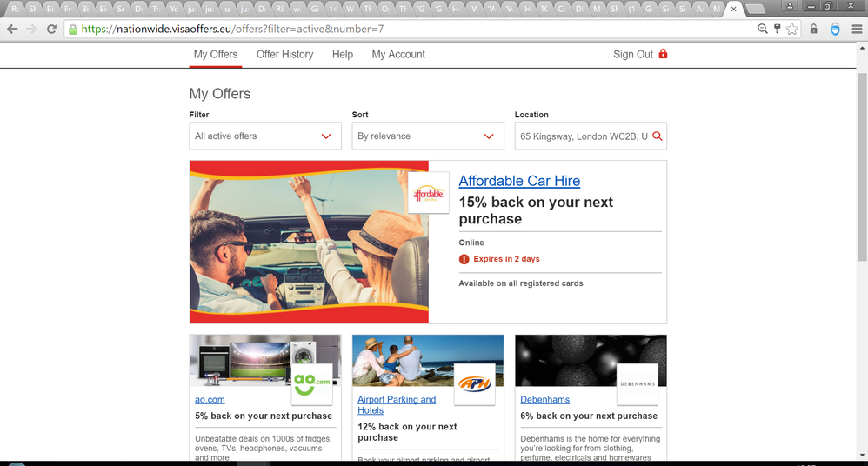Screen dimensions: 868x466
Task: Click the blue extension icon in the toolbar
Action: tap(835, 30)
